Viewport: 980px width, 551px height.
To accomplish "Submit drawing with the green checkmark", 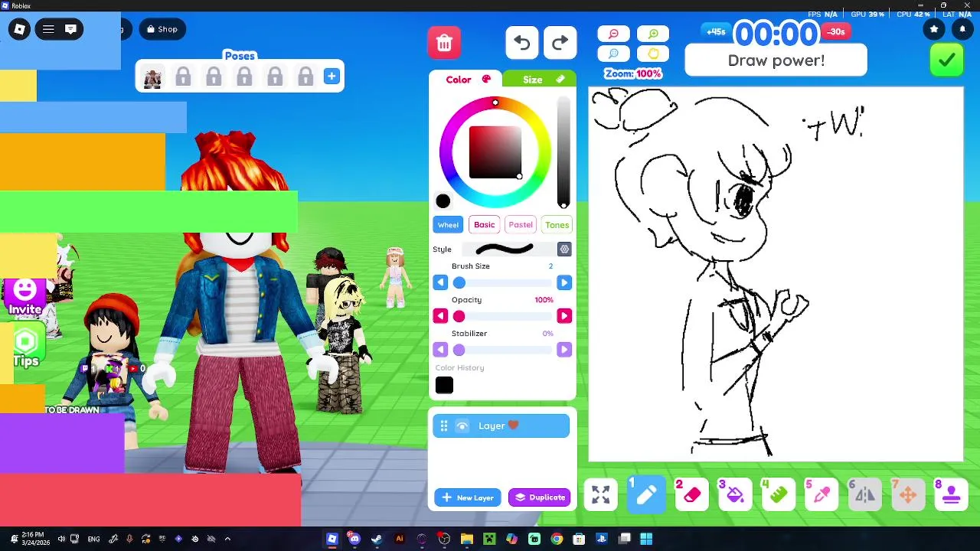I will point(946,60).
